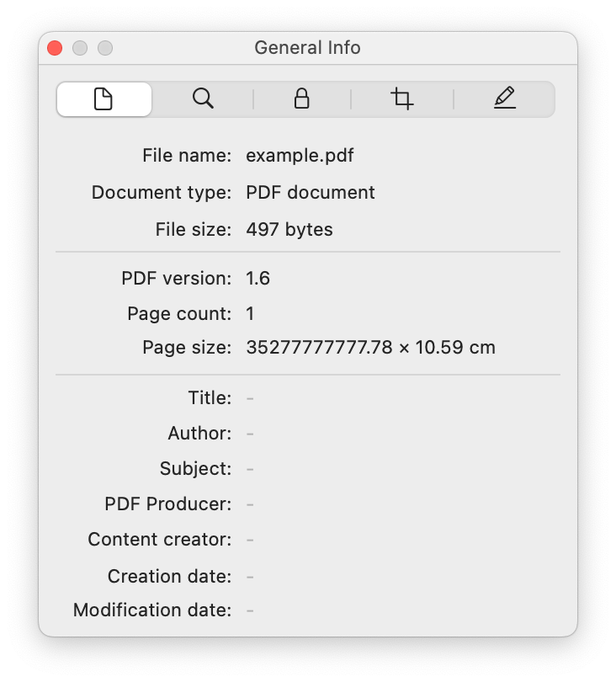Viewport: 616px width, 682px height.
Task: Click the red close window button
Action: point(55,48)
